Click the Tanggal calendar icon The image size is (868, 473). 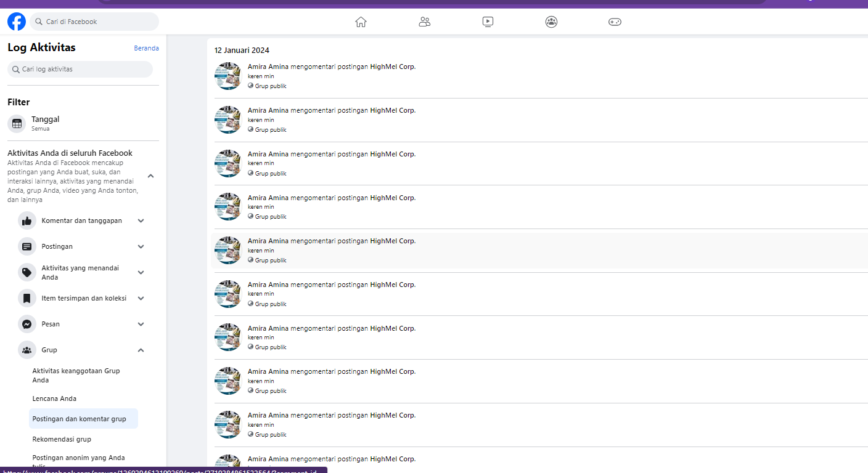pos(17,123)
